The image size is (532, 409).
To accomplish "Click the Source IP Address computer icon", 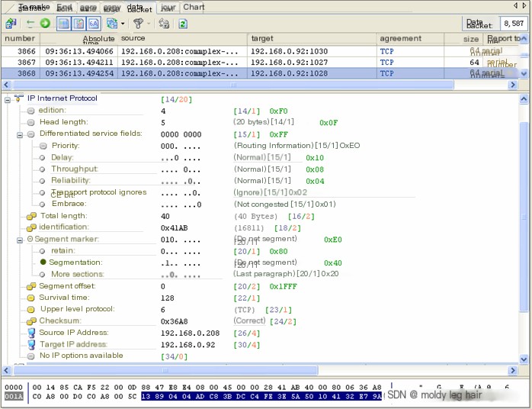I will click(x=31, y=333).
